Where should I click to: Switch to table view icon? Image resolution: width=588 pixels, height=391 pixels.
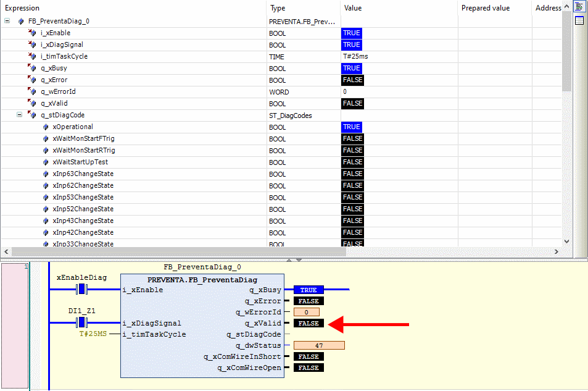pyautogui.click(x=579, y=20)
